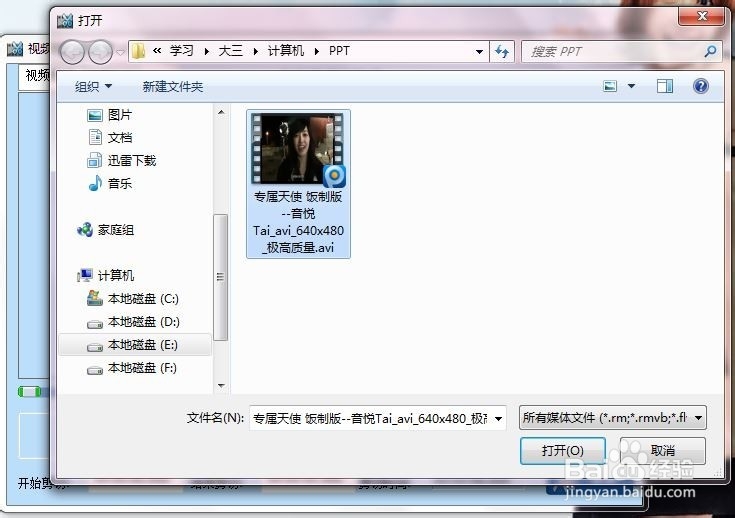Viewport: 735px width, 518px height.
Task: Click the folder icon in address bar
Action: pyautogui.click(x=138, y=51)
